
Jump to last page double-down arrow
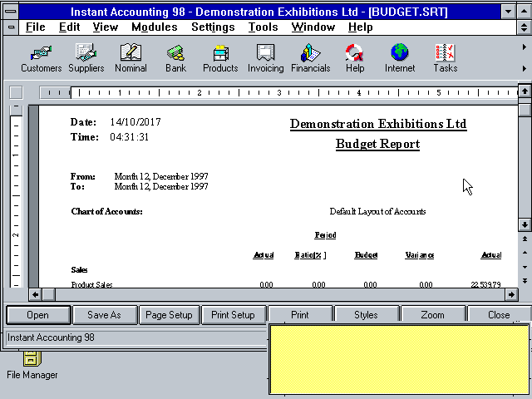525,281
